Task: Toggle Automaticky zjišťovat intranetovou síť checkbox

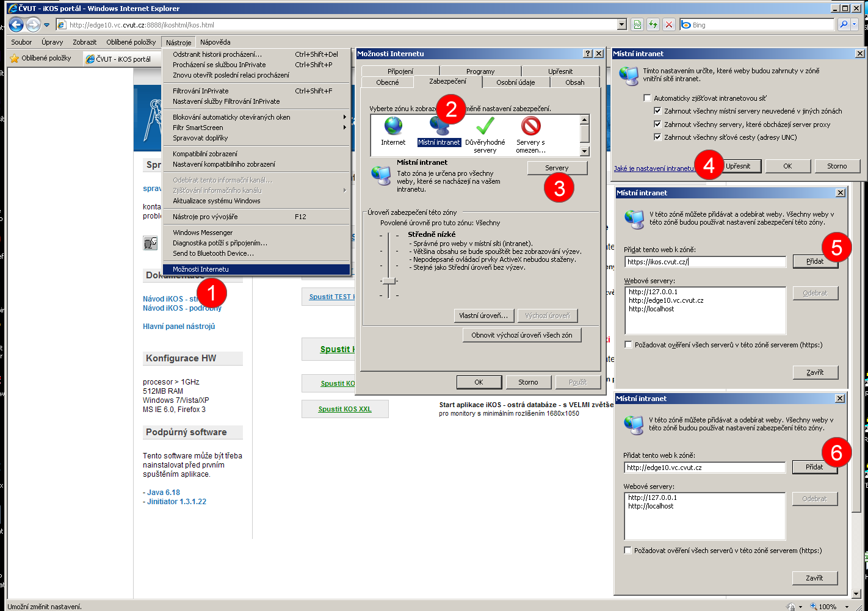Action: [x=647, y=98]
